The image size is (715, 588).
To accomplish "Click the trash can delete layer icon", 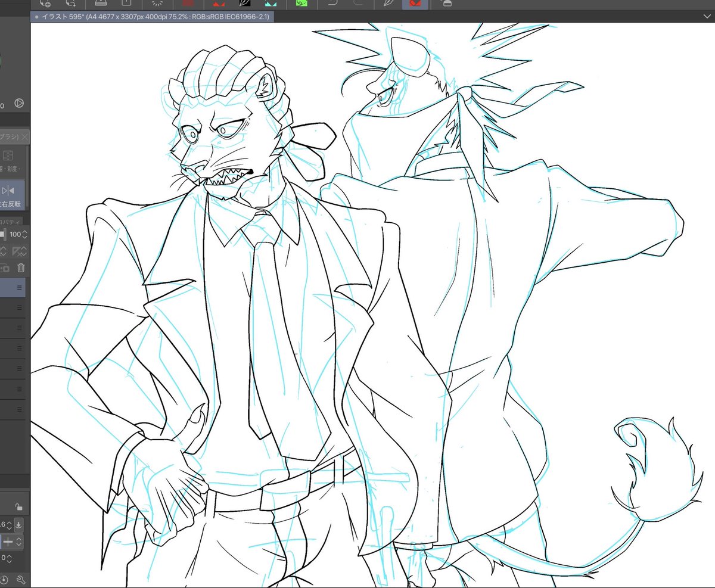I will click(21, 267).
